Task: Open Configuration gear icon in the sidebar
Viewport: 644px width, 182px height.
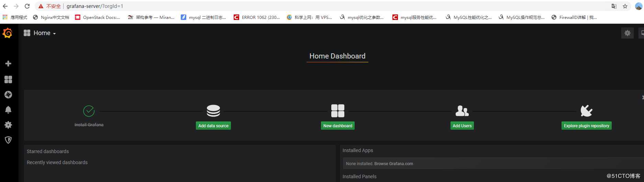Action: 8,125
